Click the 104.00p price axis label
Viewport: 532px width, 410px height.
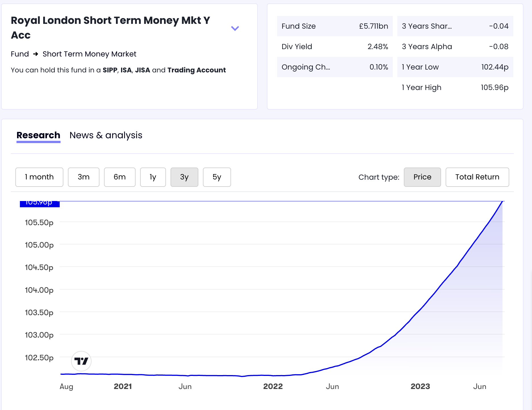pyautogui.click(x=39, y=290)
